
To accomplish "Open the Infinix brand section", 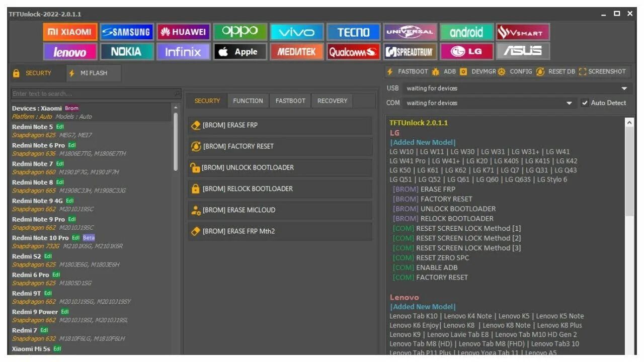I will [183, 51].
